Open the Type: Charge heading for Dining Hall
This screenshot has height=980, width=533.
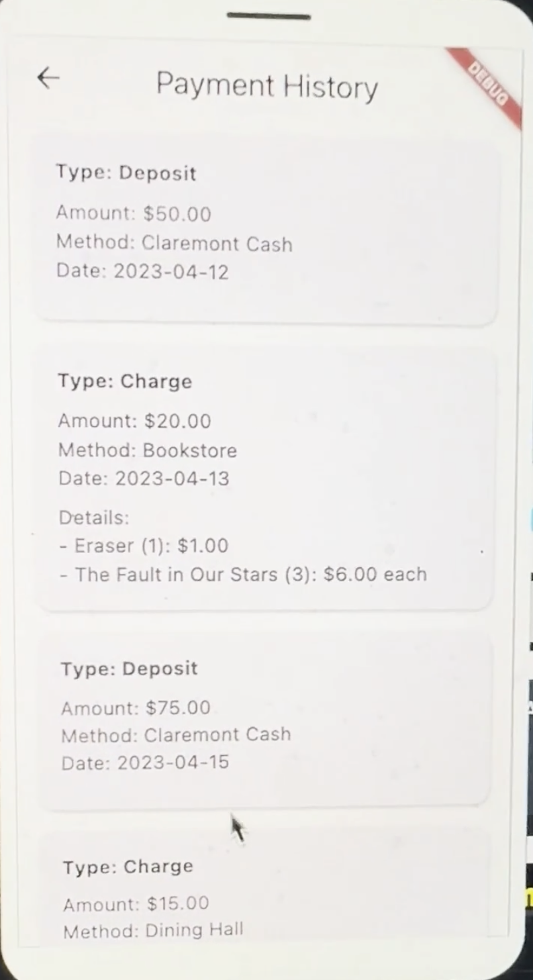(128, 867)
